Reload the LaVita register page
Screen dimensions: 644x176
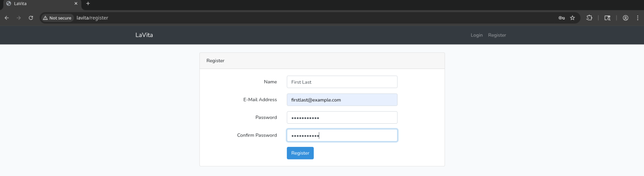[31, 18]
